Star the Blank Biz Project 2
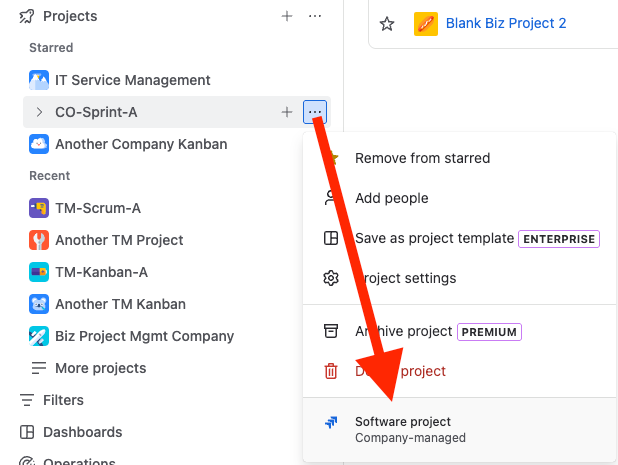The image size is (618, 465). (387, 23)
